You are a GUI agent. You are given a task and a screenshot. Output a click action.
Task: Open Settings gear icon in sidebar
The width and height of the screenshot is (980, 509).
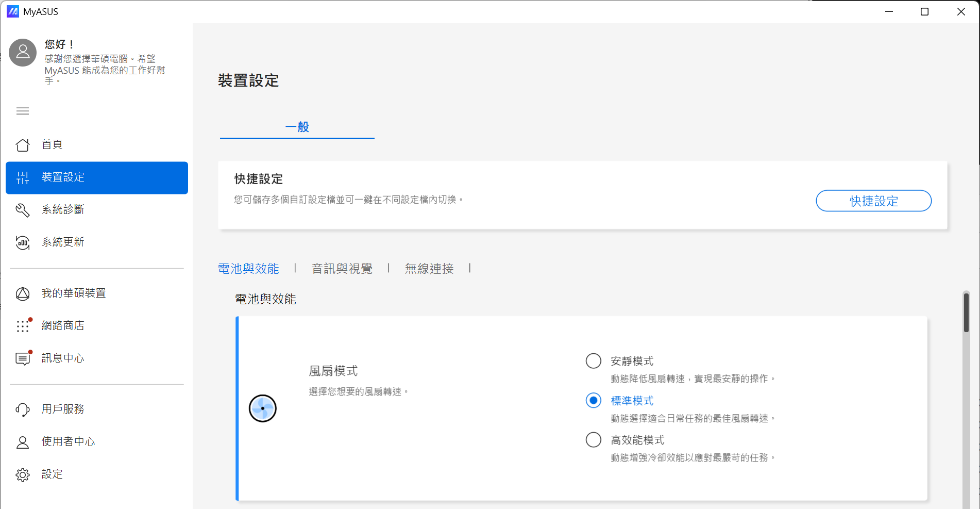(23, 474)
